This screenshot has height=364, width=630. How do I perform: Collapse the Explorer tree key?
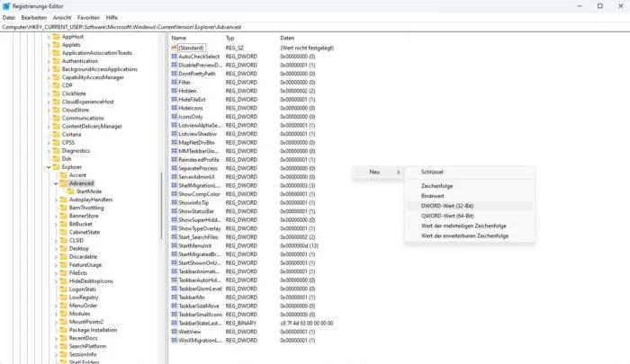(x=49, y=167)
